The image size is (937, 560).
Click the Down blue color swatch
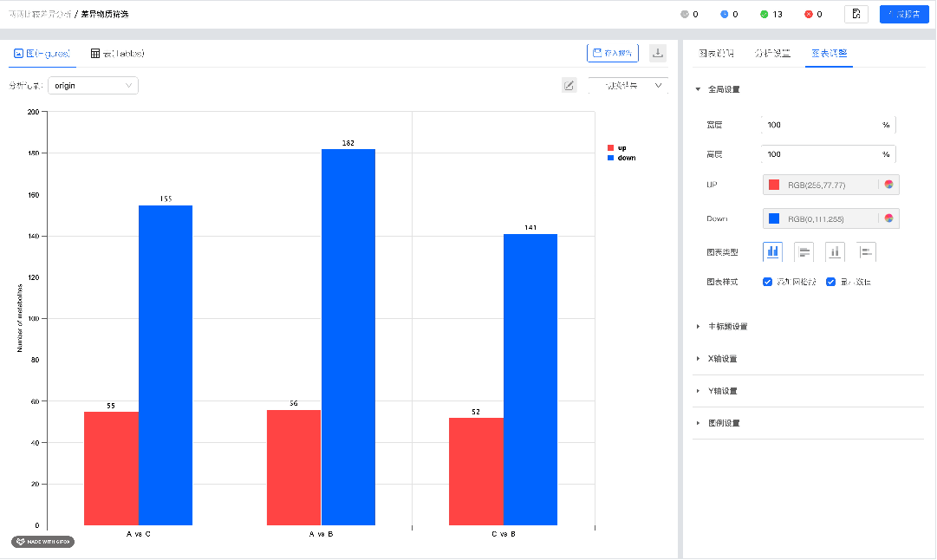(x=774, y=218)
